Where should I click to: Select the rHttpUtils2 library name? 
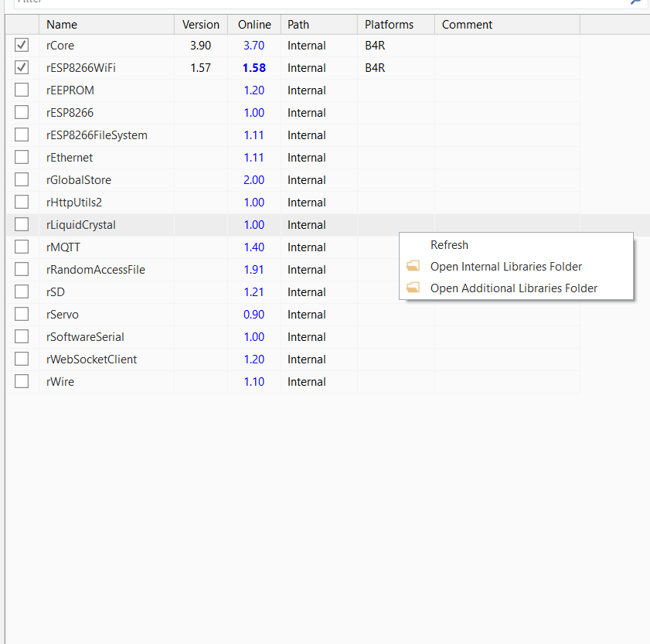click(73, 202)
